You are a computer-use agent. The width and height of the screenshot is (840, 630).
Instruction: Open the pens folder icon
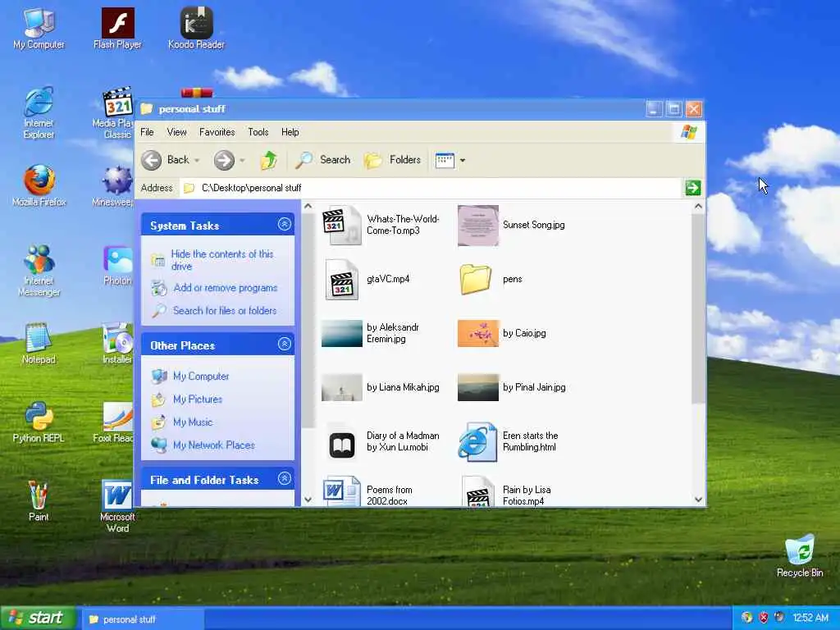476,279
